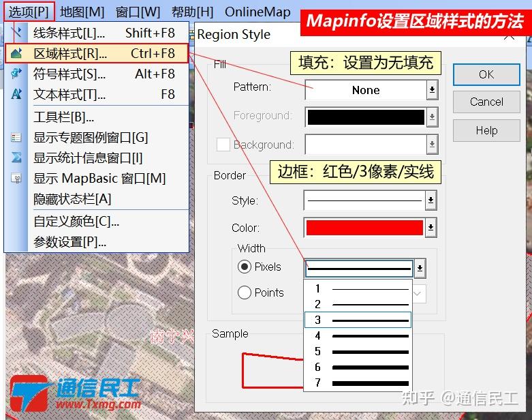Toggle the Pixels width dropdown arrow

coord(420,269)
